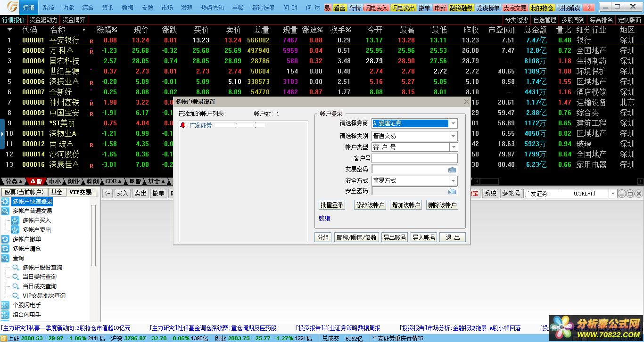This screenshot has width=644, height=342.
Task: Open the 系统 menu in top bar
Action: click(48, 8)
